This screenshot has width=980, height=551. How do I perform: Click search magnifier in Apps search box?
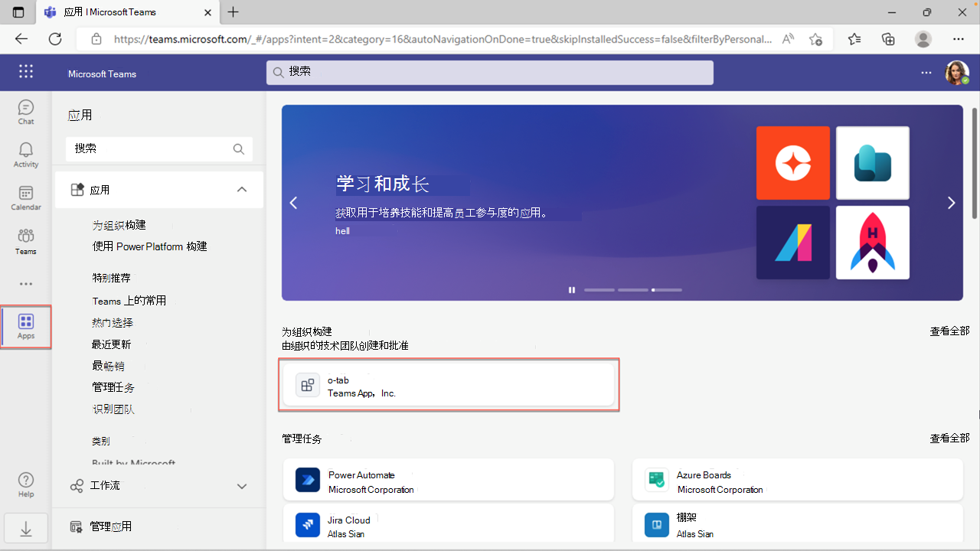[x=239, y=148]
